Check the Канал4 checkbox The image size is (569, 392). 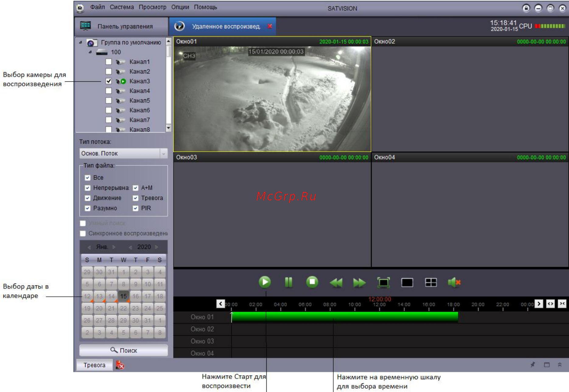[108, 91]
